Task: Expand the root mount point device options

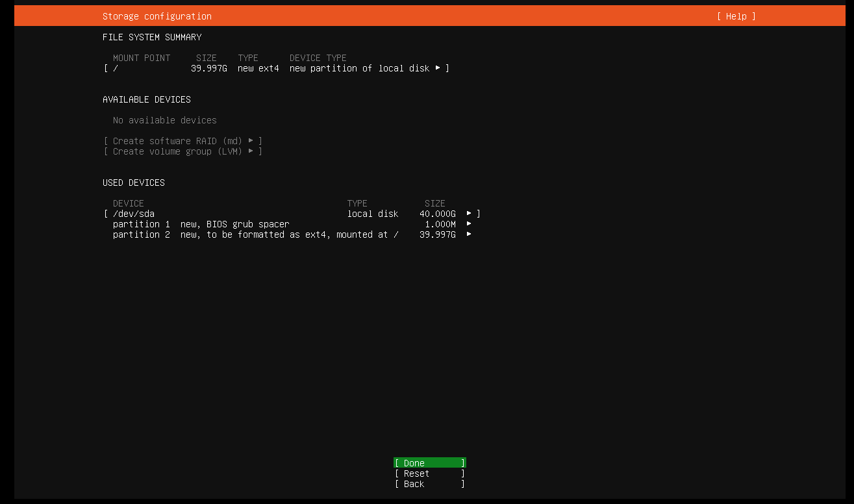Action: click(439, 68)
